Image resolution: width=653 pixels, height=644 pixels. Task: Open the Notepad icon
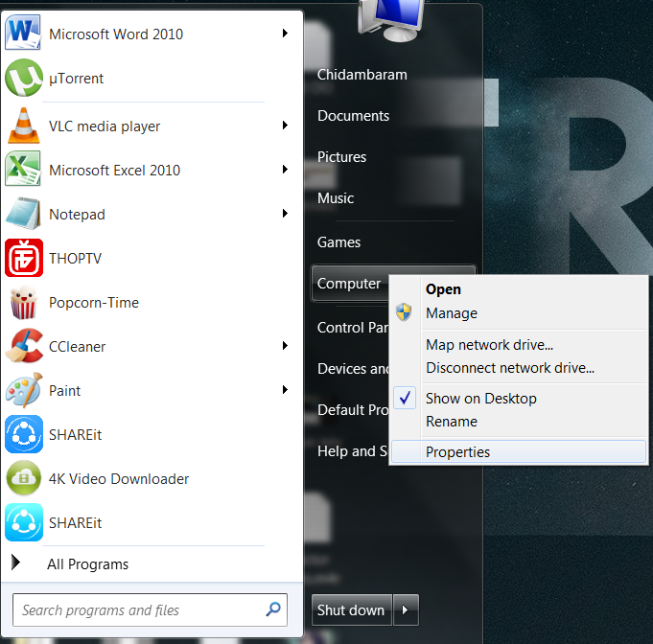[x=23, y=214]
